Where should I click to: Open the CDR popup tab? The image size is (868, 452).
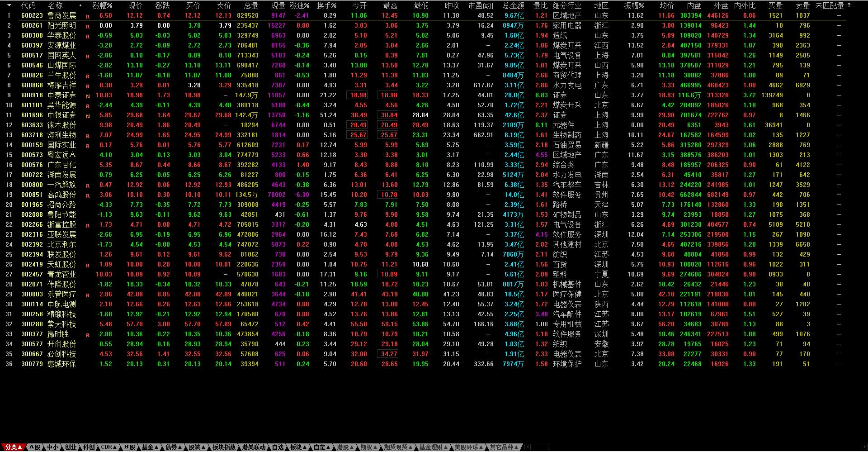(x=108, y=447)
